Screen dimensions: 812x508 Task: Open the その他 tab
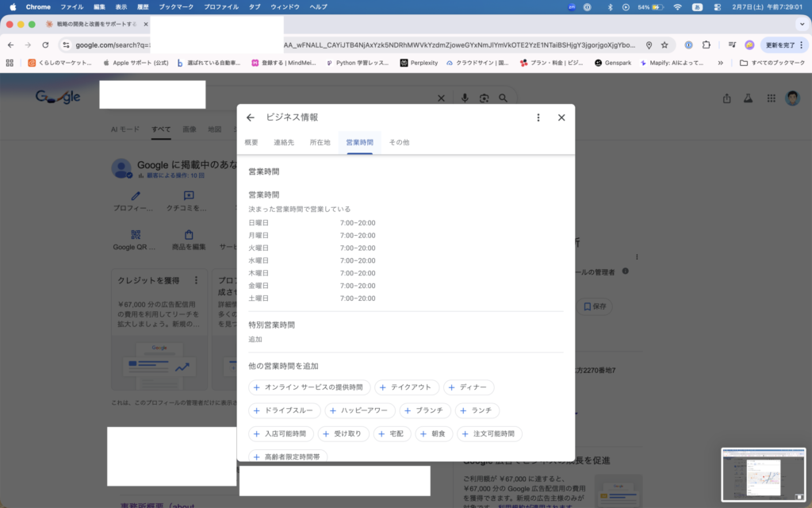(x=399, y=142)
